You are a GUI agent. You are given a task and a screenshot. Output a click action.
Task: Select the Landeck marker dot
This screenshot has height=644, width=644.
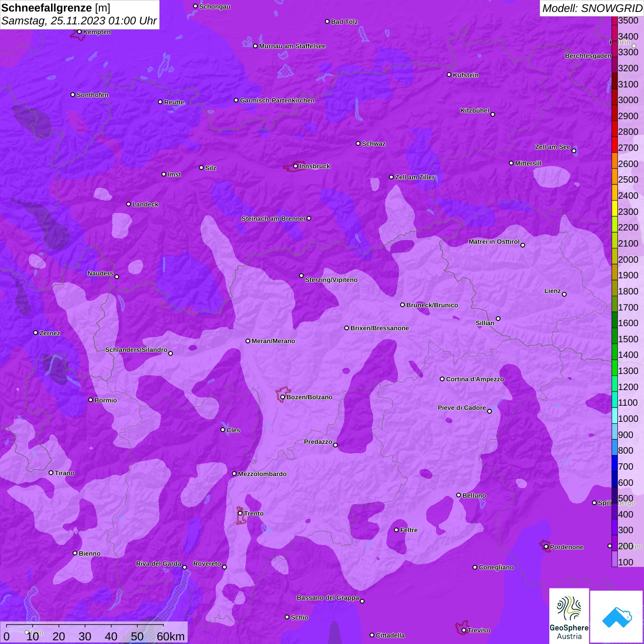pyautogui.click(x=128, y=204)
